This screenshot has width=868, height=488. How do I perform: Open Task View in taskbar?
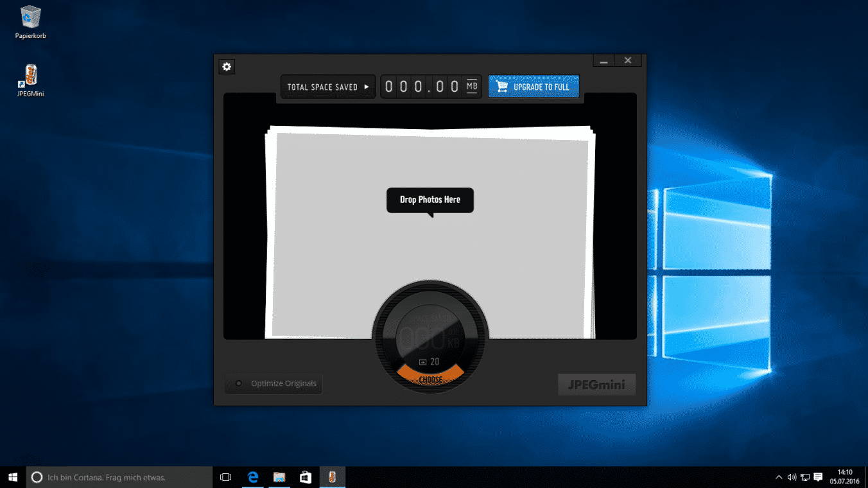[x=225, y=477]
